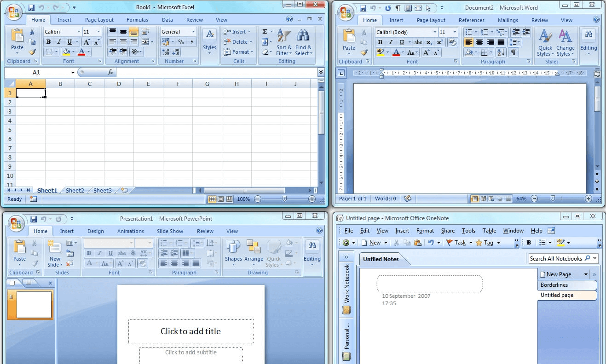The height and width of the screenshot is (364, 606).
Task: Open the Formulas tab in Excel
Action: 137,20
